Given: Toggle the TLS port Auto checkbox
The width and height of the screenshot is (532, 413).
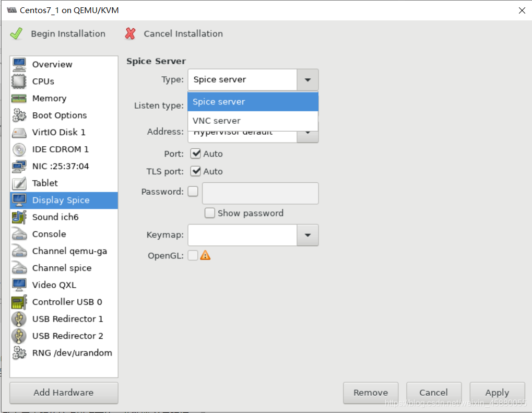Looking at the screenshot, I should point(195,171).
